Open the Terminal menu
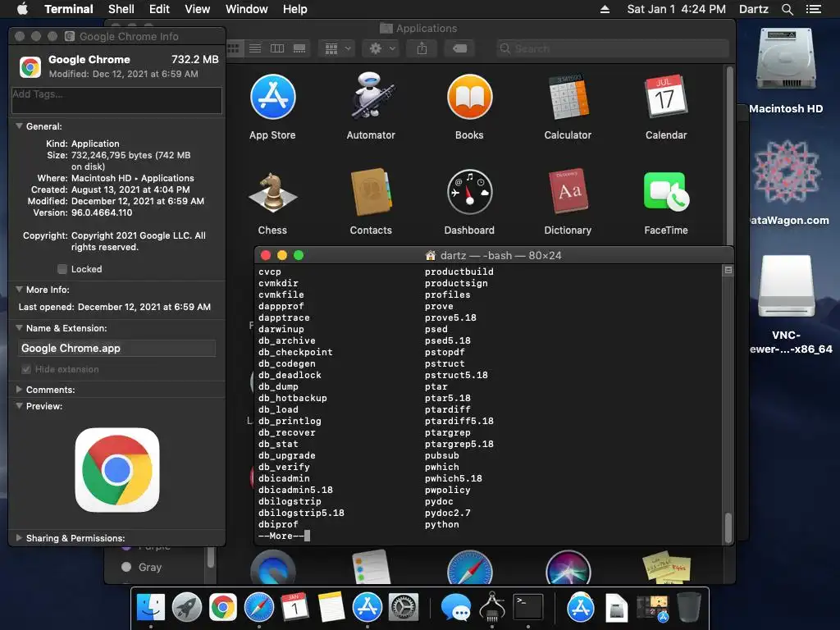The image size is (840, 630). [69, 9]
